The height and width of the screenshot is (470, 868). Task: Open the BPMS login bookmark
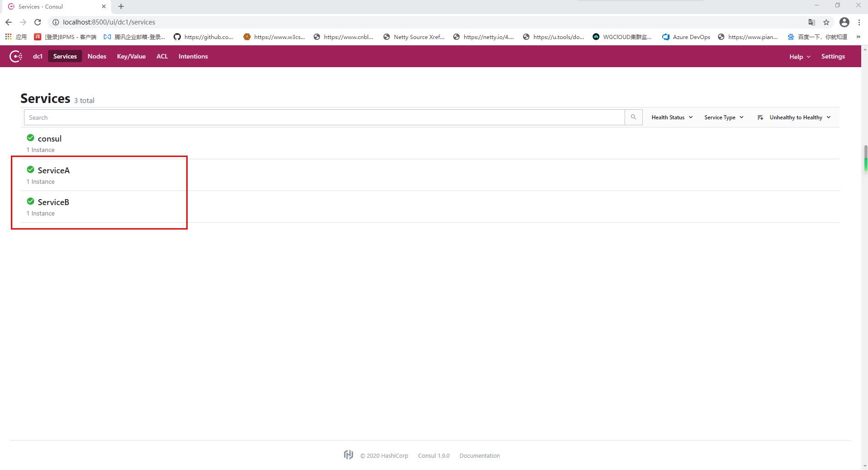tap(65, 37)
